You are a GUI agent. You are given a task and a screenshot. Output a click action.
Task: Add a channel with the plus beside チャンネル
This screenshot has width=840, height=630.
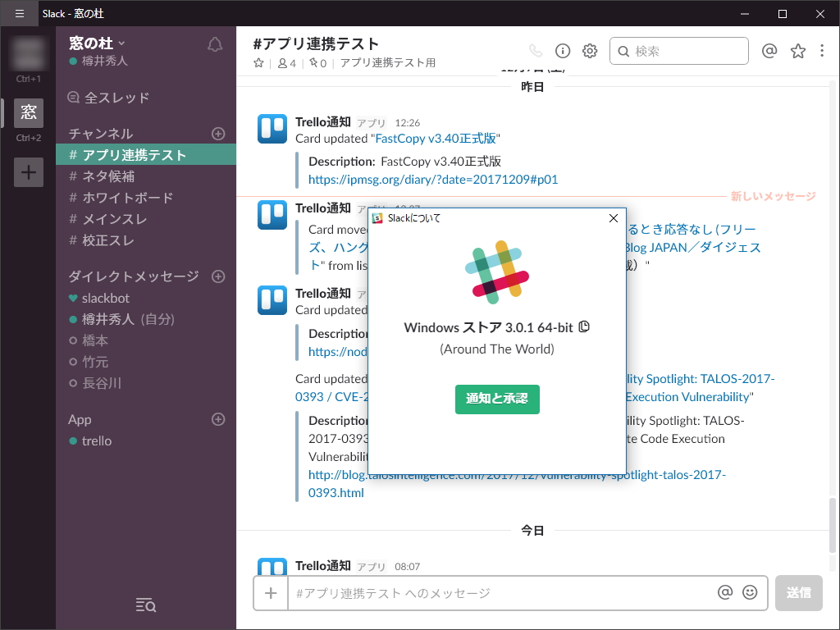[219, 133]
